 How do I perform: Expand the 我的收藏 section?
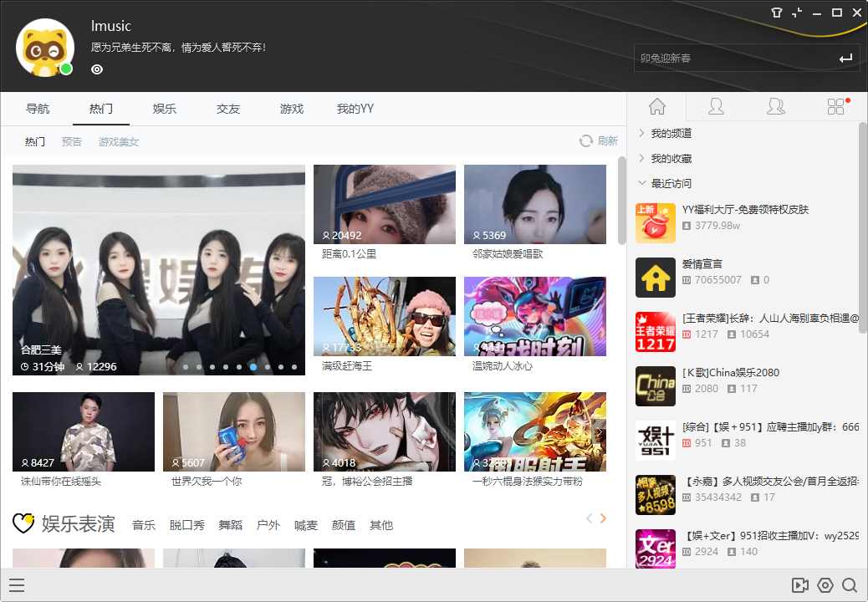click(671, 158)
